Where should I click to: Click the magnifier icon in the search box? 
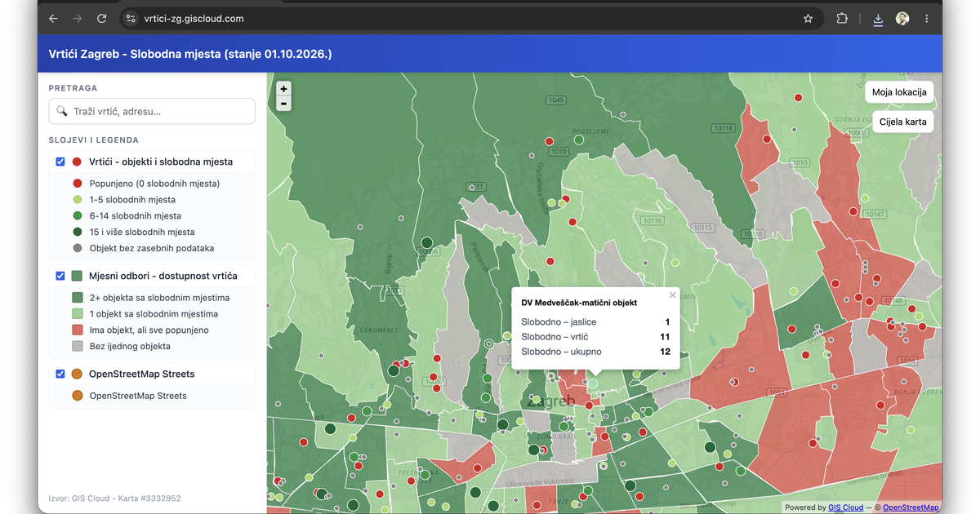[x=62, y=111]
